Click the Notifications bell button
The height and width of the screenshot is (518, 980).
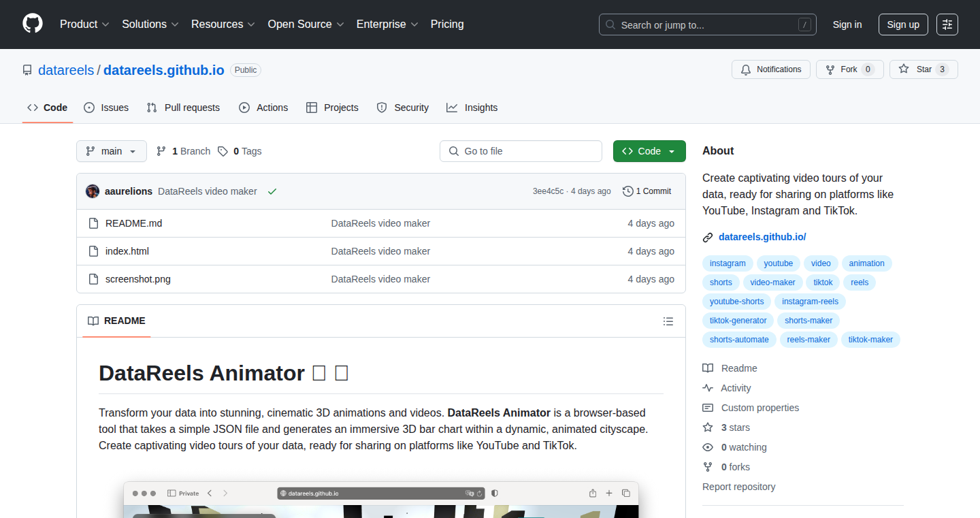[x=771, y=69]
